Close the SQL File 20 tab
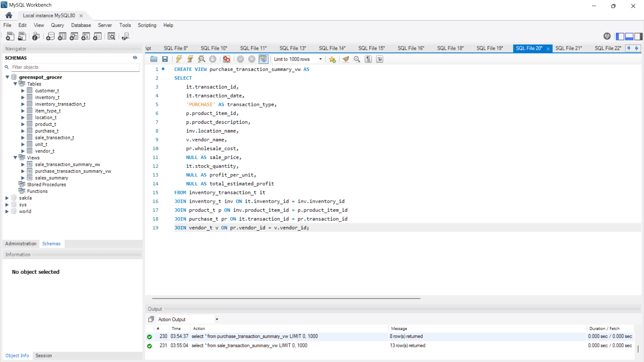644x362 pixels. coord(548,49)
